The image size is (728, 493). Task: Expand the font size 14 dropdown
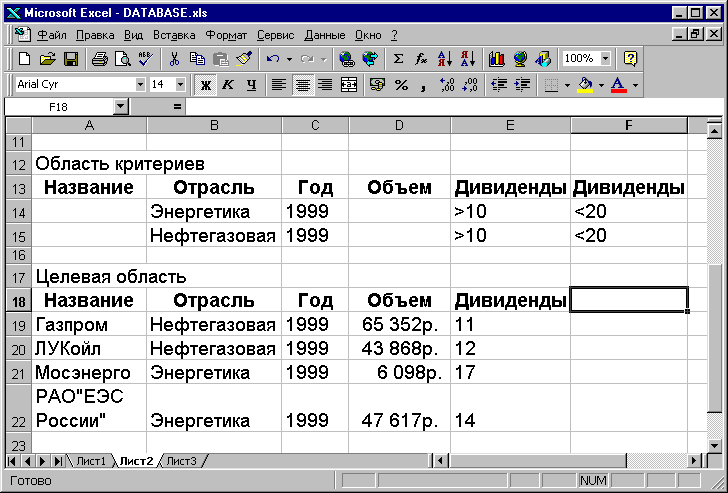[180, 84]
